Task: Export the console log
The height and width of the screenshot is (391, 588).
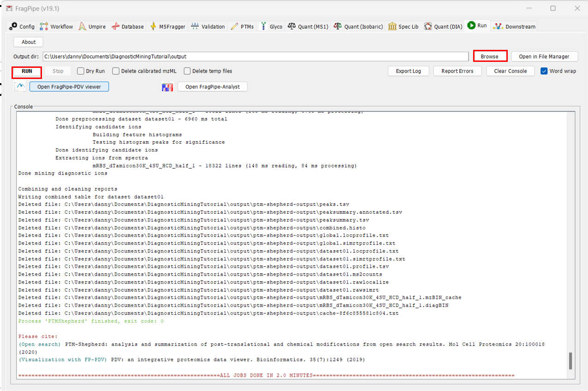Action: click(409, 71)
